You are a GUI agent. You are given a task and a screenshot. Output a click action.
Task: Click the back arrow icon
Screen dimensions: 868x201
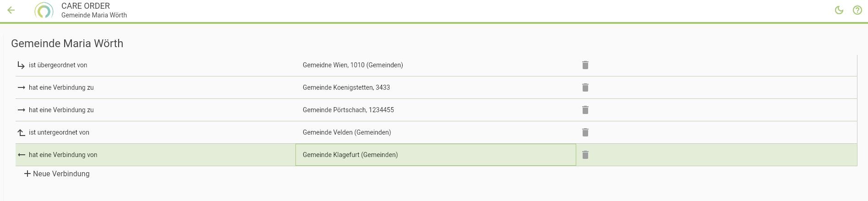pyautogui.click(x=11, y=10)
